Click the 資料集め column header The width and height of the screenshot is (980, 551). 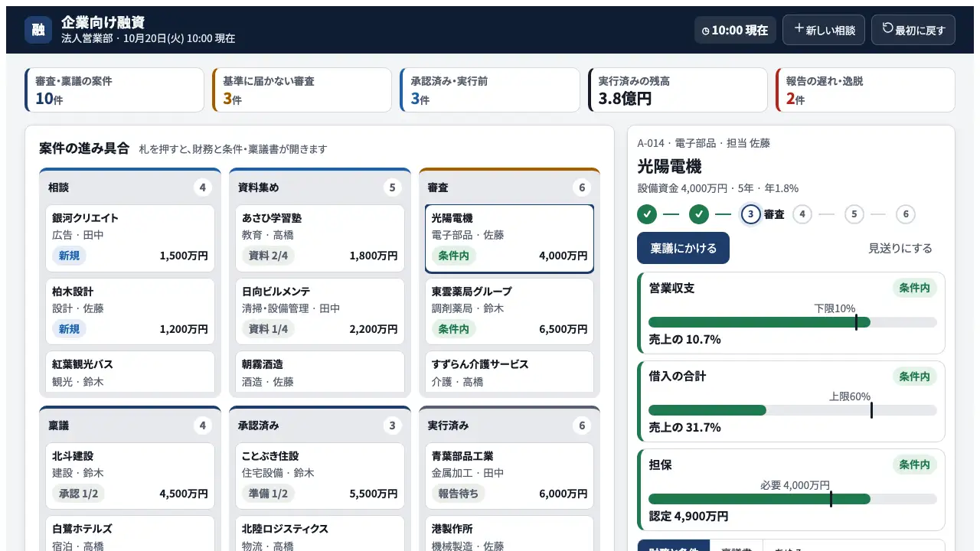(320, 187)
